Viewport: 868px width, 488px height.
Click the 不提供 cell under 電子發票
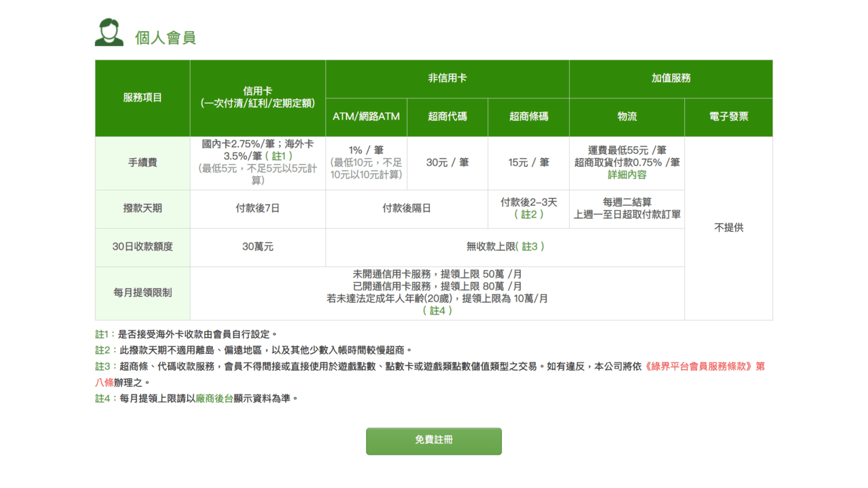tap(728, 228)
